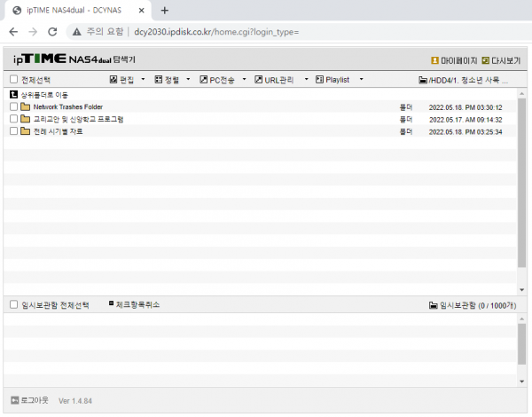This screenshot has width=532, height=417.
Task: Click folder icon of 전례 시기별 자료
Action: click(25, 131)
